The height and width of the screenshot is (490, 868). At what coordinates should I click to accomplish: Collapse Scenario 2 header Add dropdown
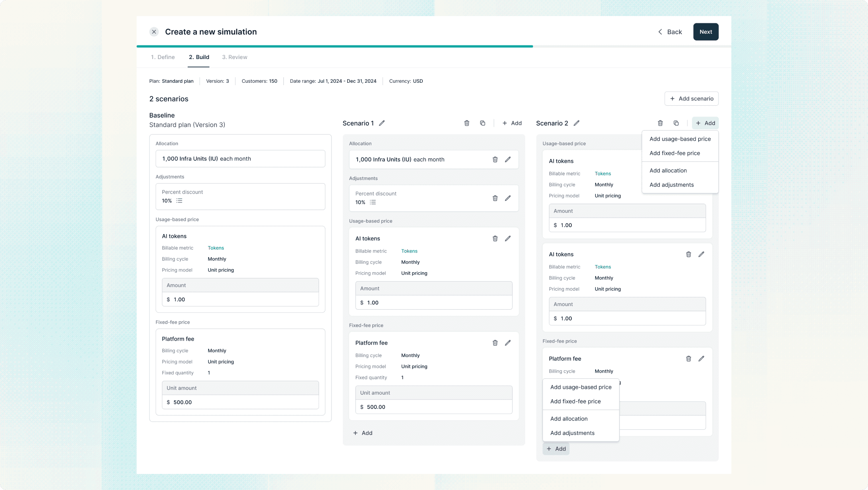tap(705, 123)
